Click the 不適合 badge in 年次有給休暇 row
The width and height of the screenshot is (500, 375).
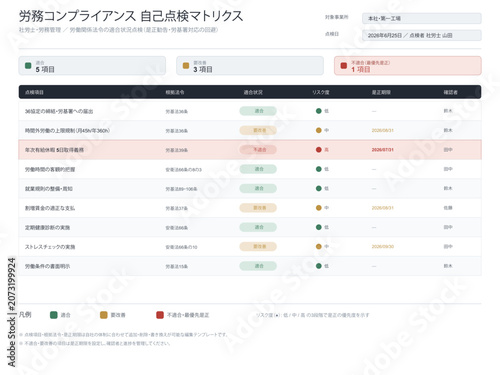click(258, 149)
